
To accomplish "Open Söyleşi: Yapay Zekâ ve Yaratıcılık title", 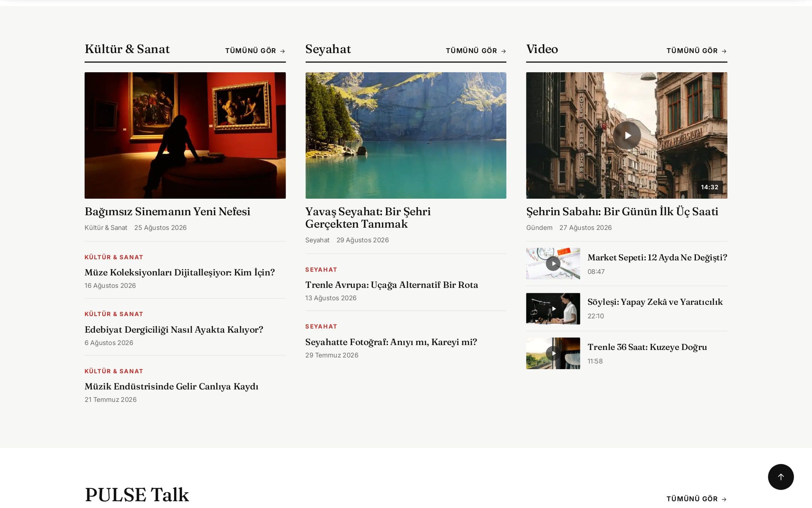I will pos(655,302).
